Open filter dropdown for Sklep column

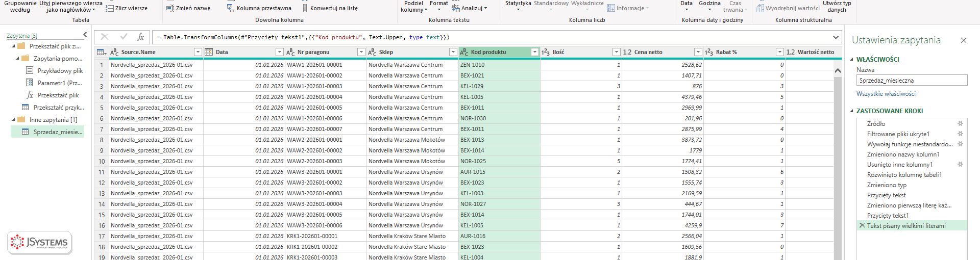[x=453, y=52]
